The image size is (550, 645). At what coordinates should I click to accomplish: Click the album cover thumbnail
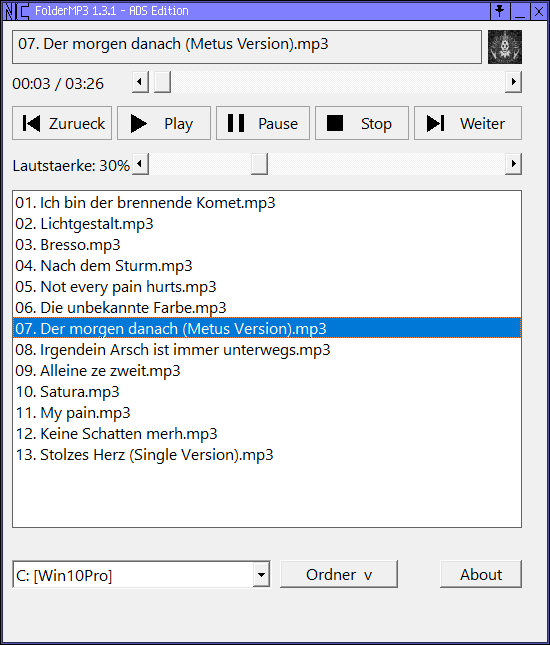click(x=505, y=47)
